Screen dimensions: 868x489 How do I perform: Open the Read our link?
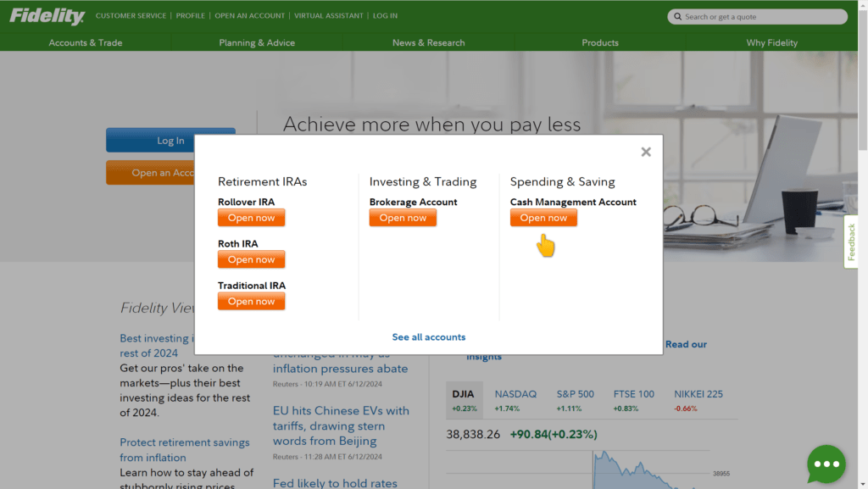(x=686, y=344)
